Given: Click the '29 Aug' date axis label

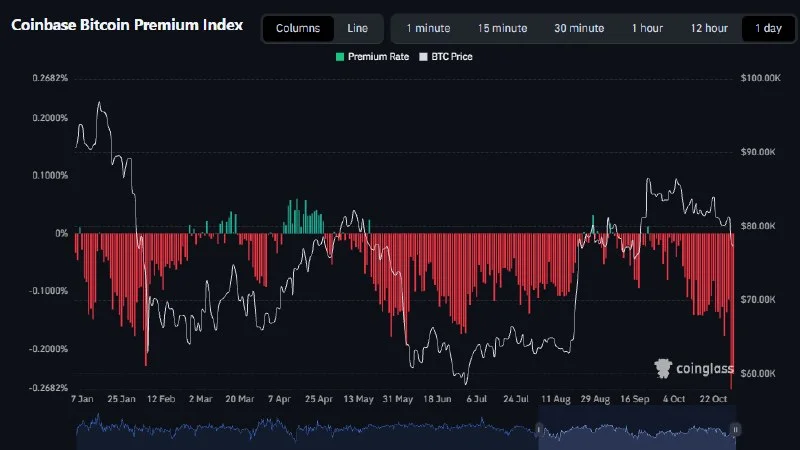Looking at the screenshot, I should tap(595, 398).
